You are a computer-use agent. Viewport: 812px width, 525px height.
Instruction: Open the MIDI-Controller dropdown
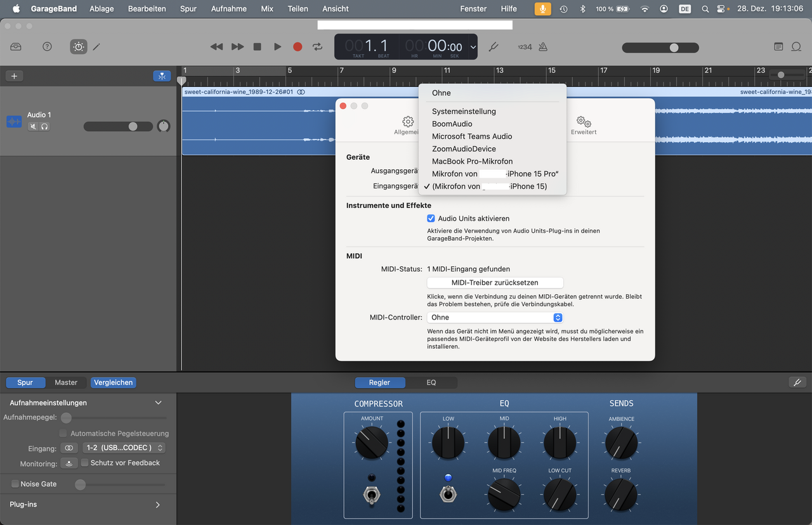[494, 318]
